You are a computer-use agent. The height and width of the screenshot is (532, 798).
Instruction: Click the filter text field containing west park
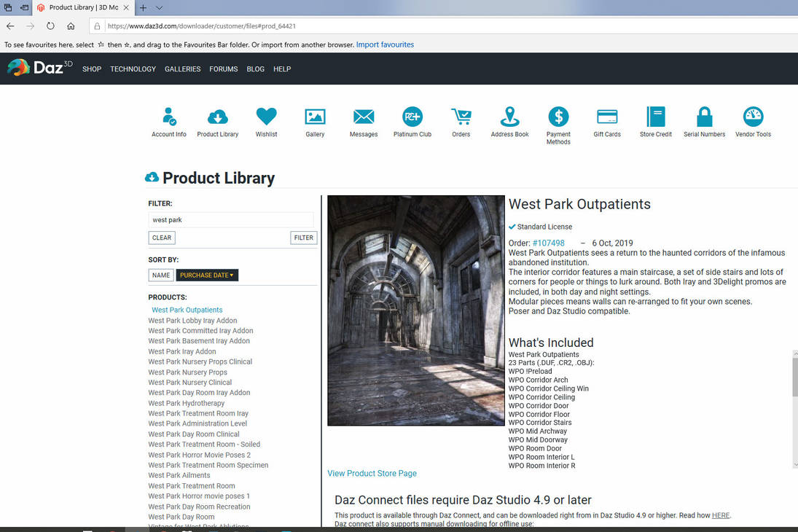coord(230,220)
